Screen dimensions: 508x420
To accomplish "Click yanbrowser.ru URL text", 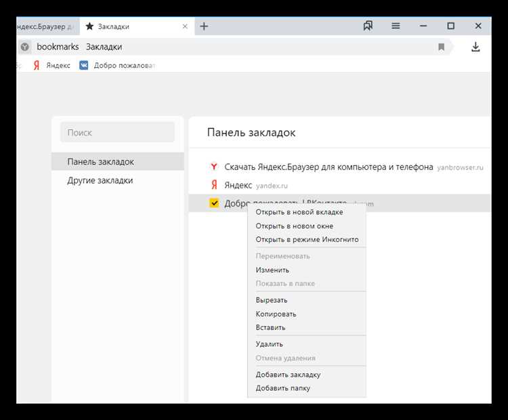I will [460, 167].
